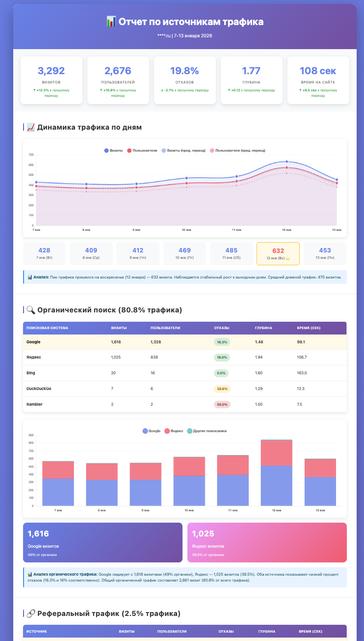Select the Яндекс row in search table
Screen dimensions: 364x641
[x=184, y=357]
